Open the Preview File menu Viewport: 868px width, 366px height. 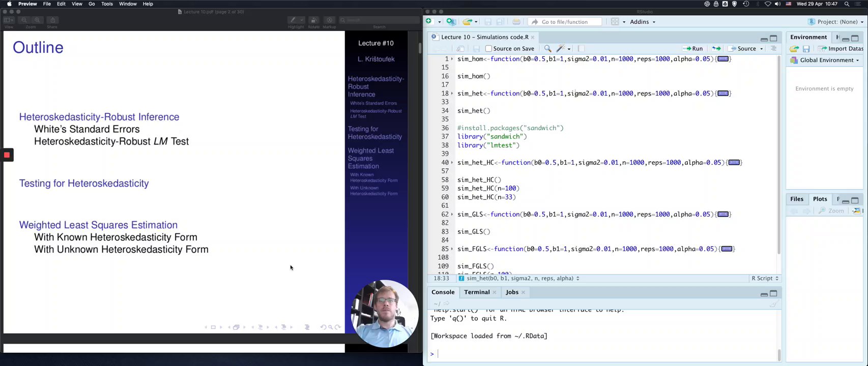pyautogui.click(x=47, y=4)
